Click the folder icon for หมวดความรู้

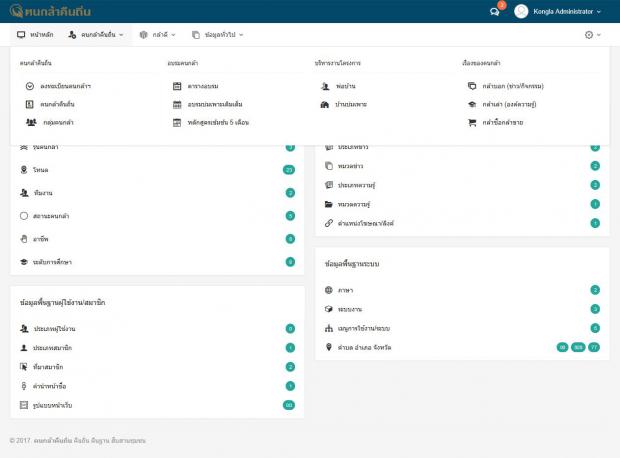pos(329,204)
